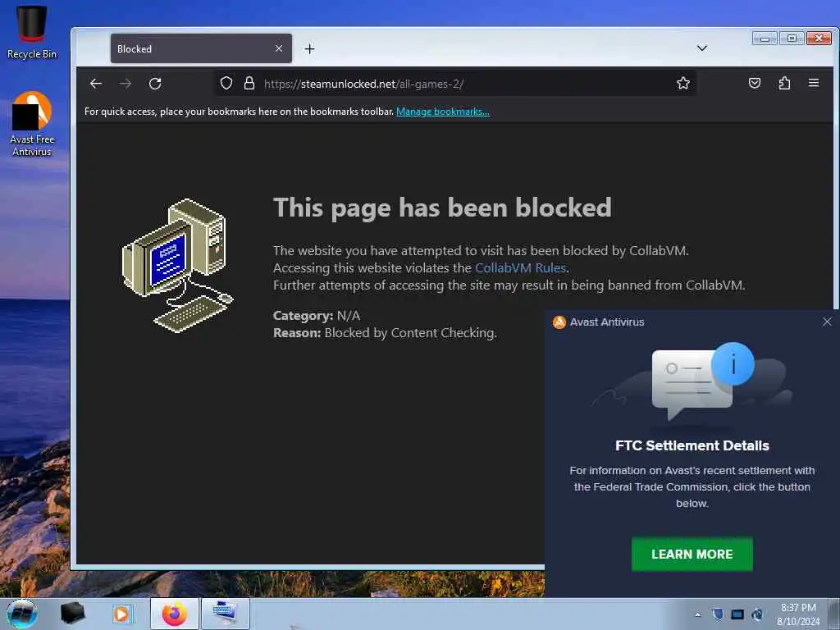This screenshot has height=630, width=840.
Task: Show hidden system tray icons
Action: [x=697, y=614]
